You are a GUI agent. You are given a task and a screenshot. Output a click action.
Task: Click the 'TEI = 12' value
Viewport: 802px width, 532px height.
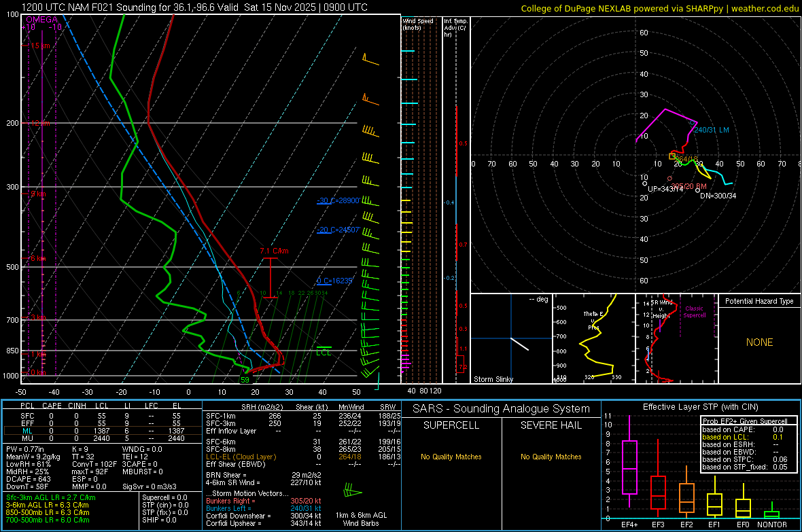click(135, 457)
